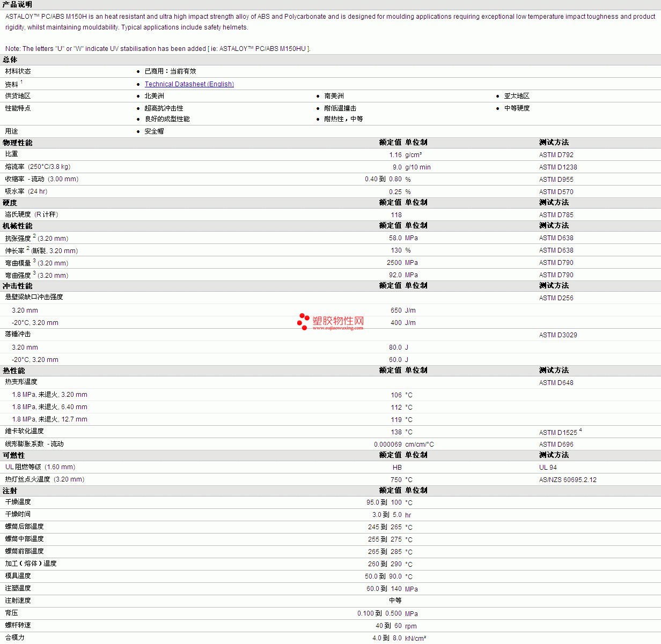Click the 热性能 section header
This screenshot has height=644, width=661.
pos(14,371)
